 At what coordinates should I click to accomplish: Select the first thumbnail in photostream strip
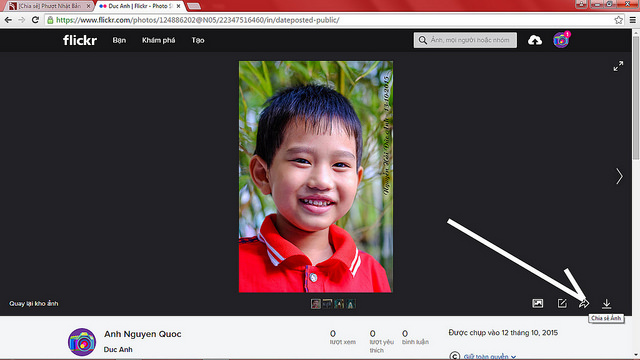(316, 304)
